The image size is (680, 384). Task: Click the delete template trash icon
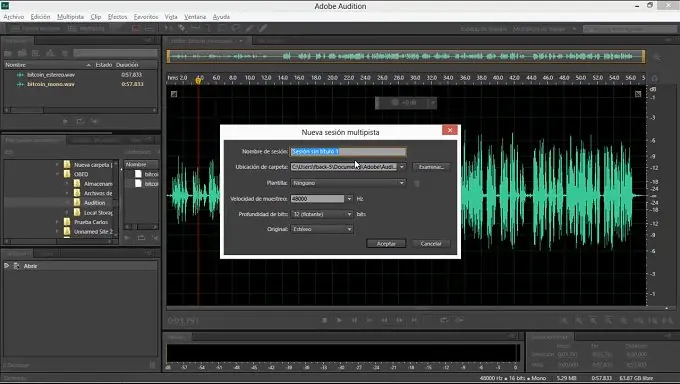(x=417, y=184)
